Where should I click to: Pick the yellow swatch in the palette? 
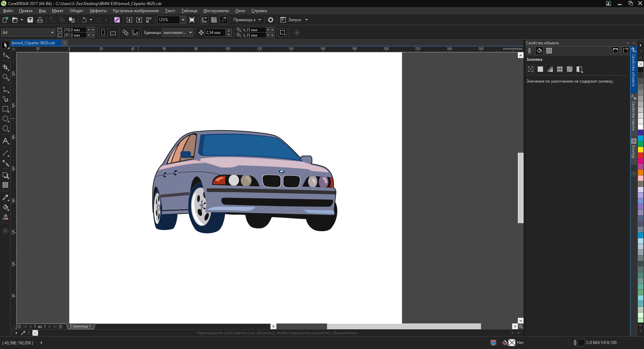641,150
